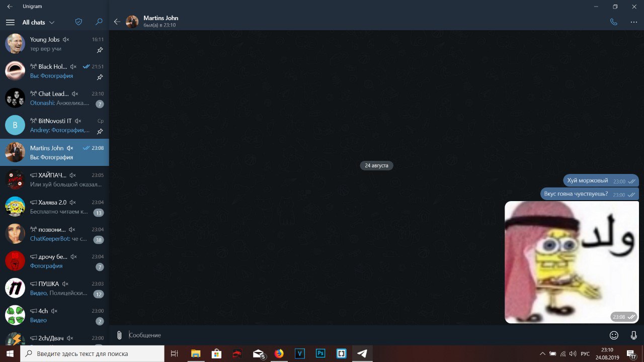Click the pin icon on BitNovosti IT
This screenshot has height=362, width=644.
(x=100, y=131)
